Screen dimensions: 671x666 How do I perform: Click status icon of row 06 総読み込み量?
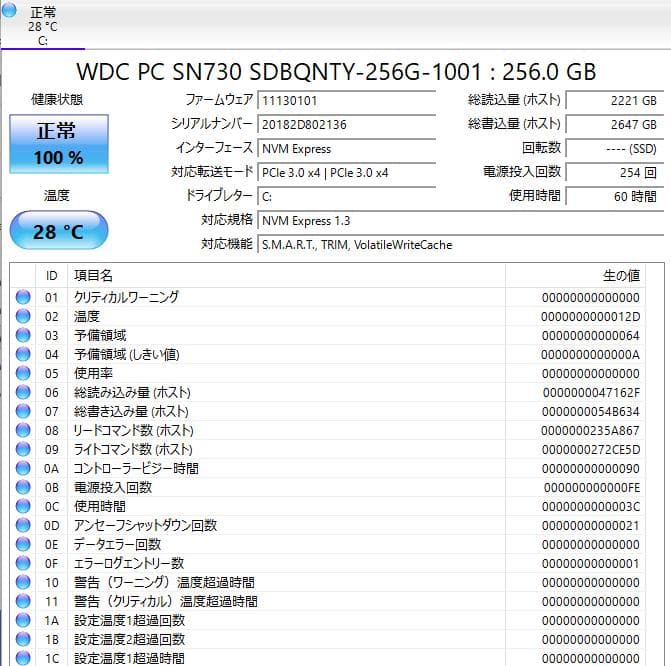click(23, 392)
